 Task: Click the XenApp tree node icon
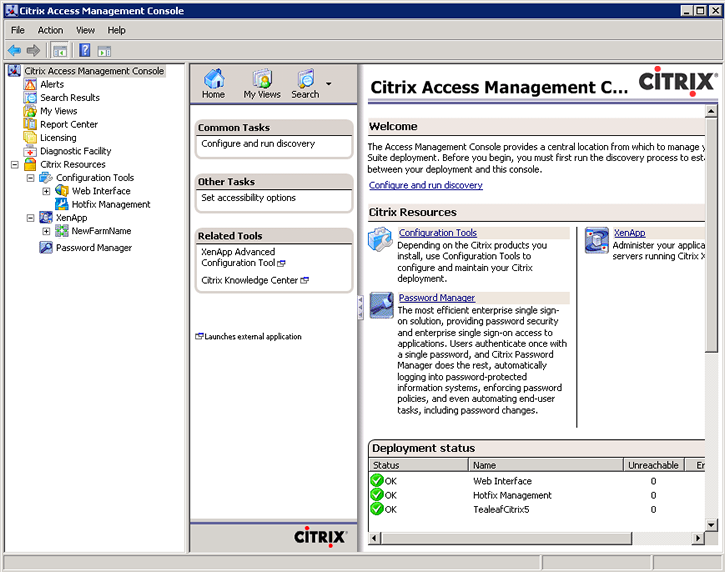pyautogui.click(x=46, y=217)
